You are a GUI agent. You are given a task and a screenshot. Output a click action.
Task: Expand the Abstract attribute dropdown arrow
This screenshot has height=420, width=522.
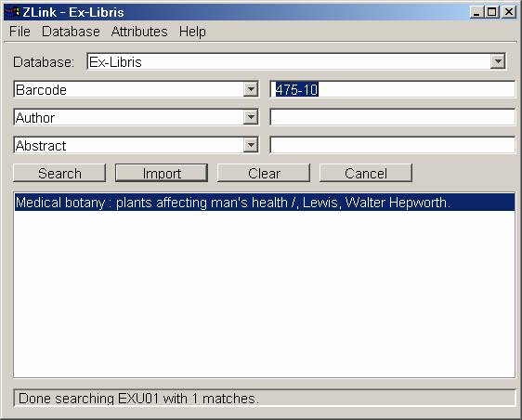(x=251, y=145)
